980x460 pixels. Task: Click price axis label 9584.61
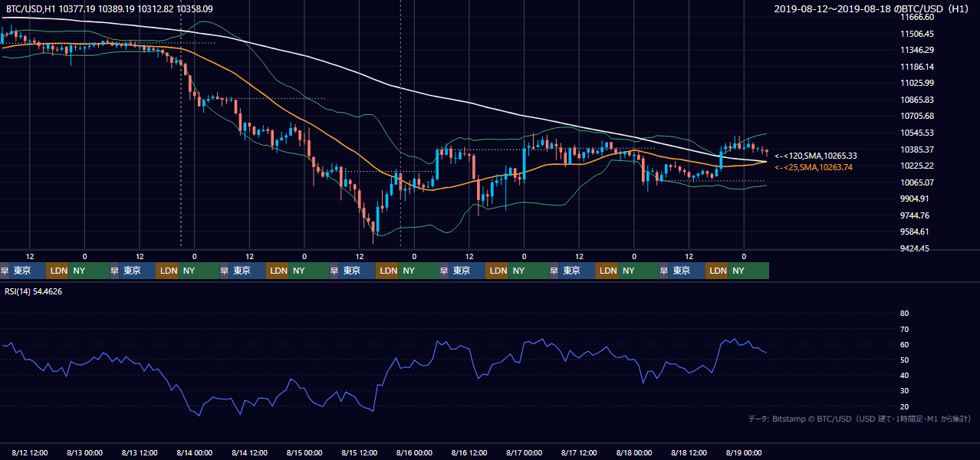(x=915, y=232)
